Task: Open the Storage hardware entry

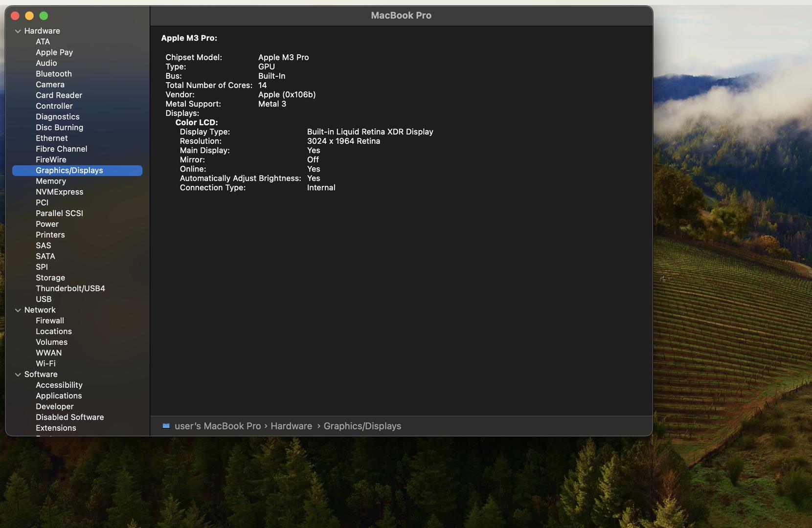Action: coord(50,278)
